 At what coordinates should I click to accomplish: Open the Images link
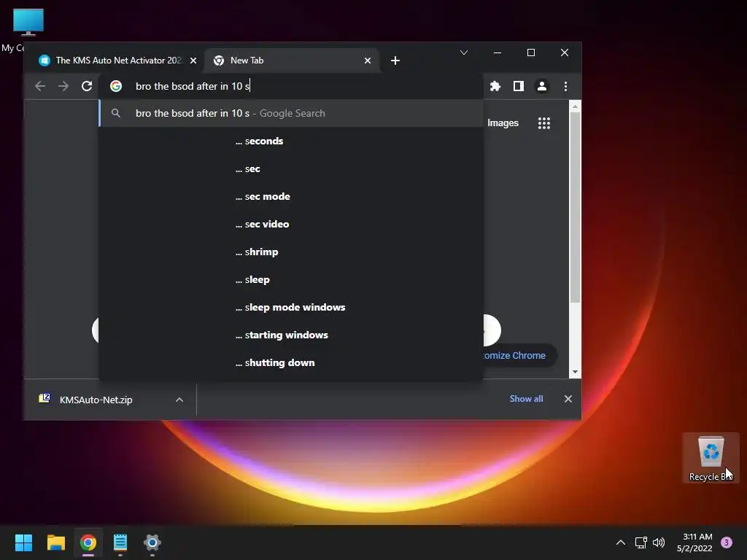click(503, 122)
